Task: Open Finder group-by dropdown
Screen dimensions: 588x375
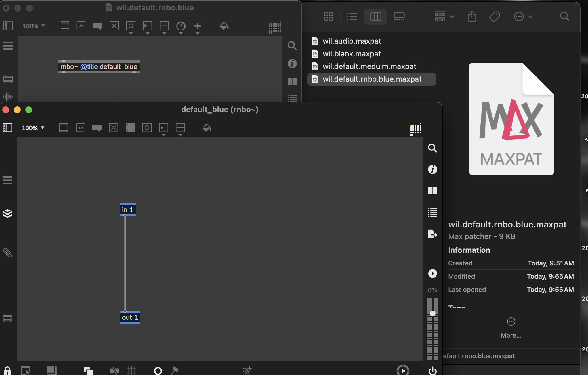Action: 444,16
